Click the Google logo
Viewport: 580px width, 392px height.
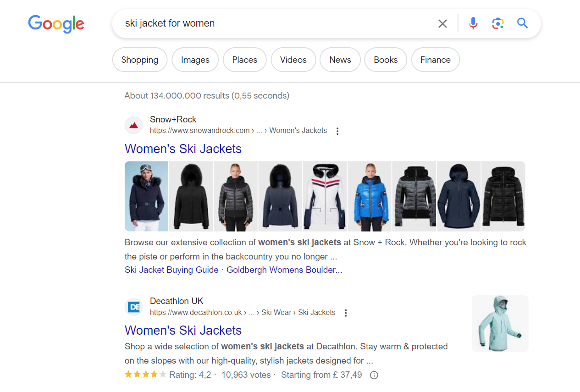pyautogui.click(x=56, y=24)
